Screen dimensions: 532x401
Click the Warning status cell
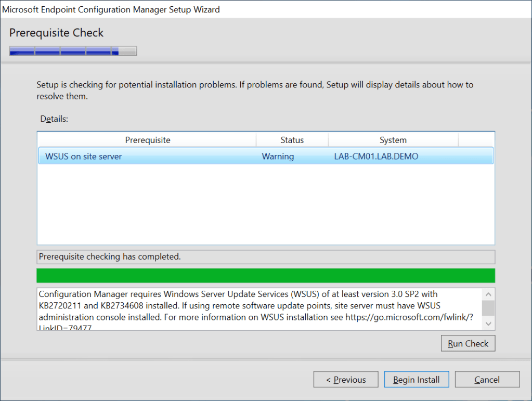pos(278,157)
